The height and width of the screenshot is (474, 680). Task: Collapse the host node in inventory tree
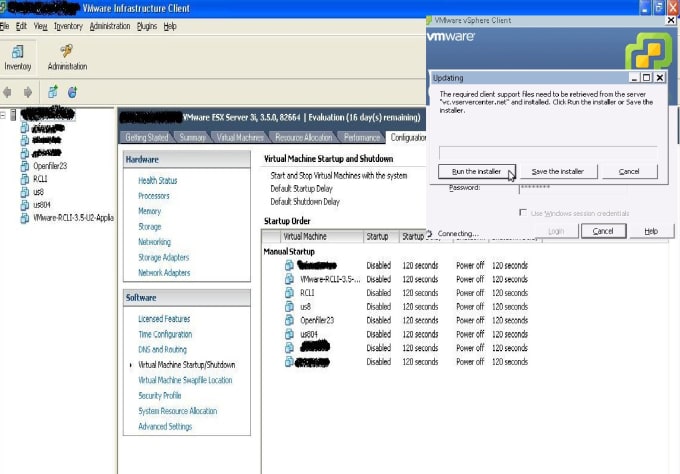click(3, 115)
